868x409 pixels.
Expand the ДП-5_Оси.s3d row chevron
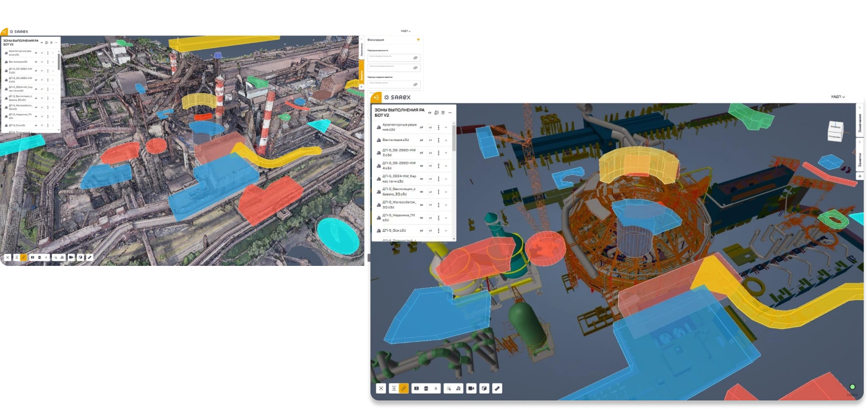click(x=446, y=231)
